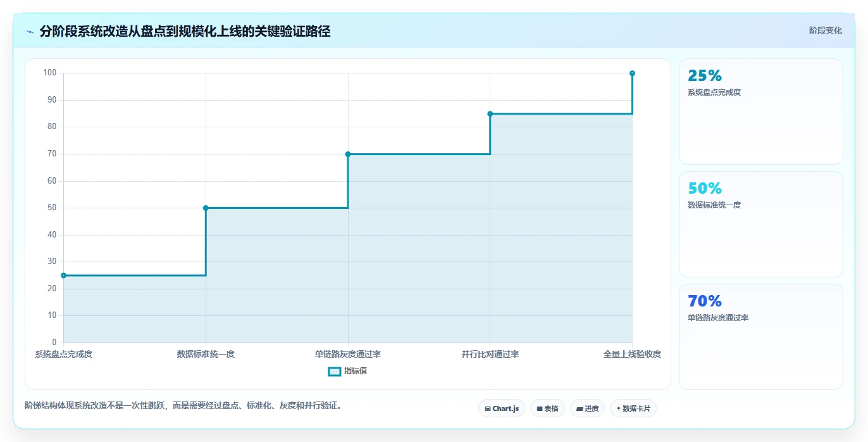Viewport: 868px width, 442px height.
Task: Click the 阶段变化 label in the header
Action: (826, 30)
